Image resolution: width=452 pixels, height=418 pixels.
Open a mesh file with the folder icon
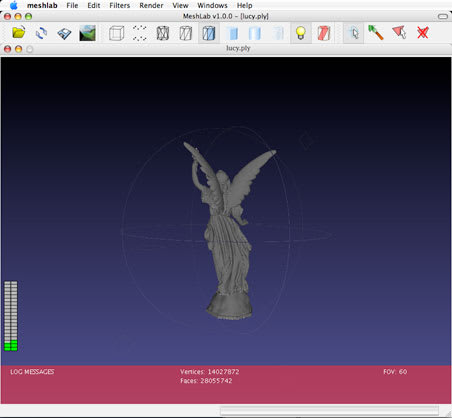point(19,33)
